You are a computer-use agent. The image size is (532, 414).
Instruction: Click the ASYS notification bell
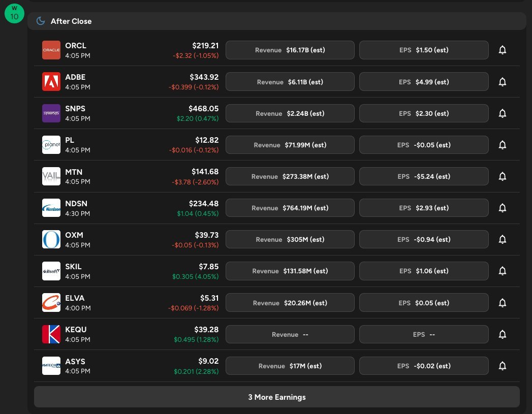(503, 366)
